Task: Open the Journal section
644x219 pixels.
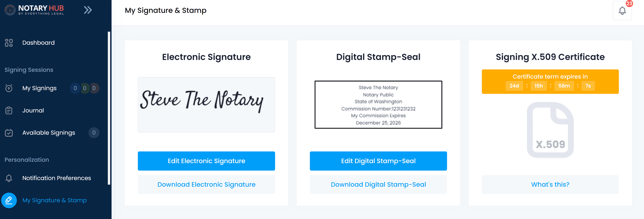Action: (x=33, y=110)
